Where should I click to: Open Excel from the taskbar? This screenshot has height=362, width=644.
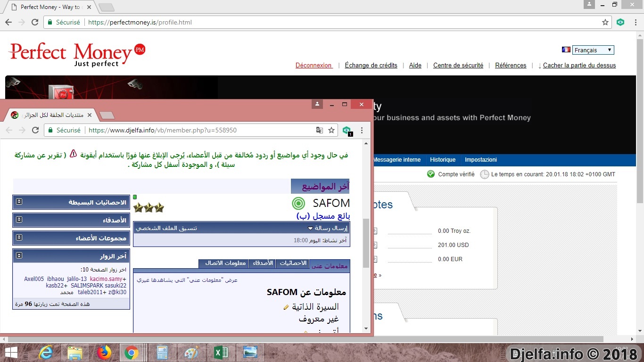point(221,353)
